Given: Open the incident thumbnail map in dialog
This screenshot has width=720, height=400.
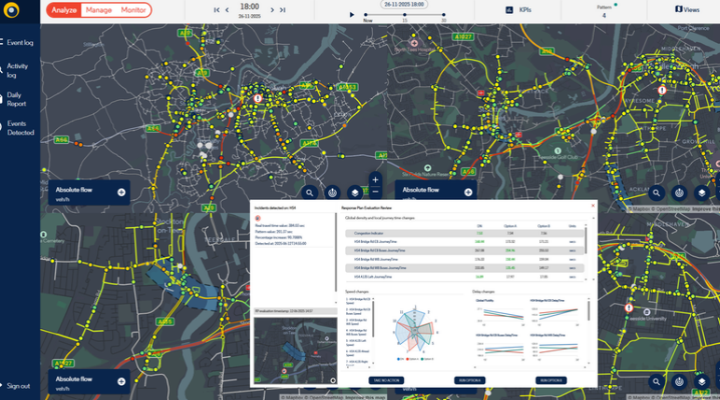Looking at the screenshot, I should pyautogui.click(x=295, y=350).
